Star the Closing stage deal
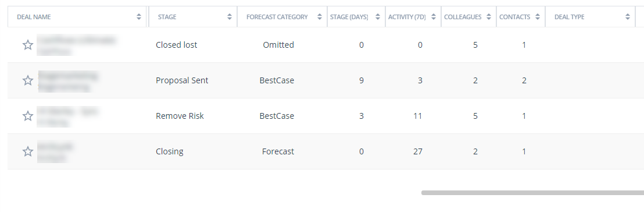Viewport: 644px width, 212px height. tap(27, 151)
